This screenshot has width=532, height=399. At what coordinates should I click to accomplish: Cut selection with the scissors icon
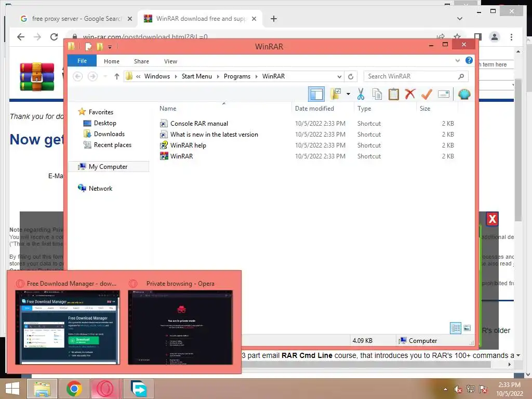(361, 94)
